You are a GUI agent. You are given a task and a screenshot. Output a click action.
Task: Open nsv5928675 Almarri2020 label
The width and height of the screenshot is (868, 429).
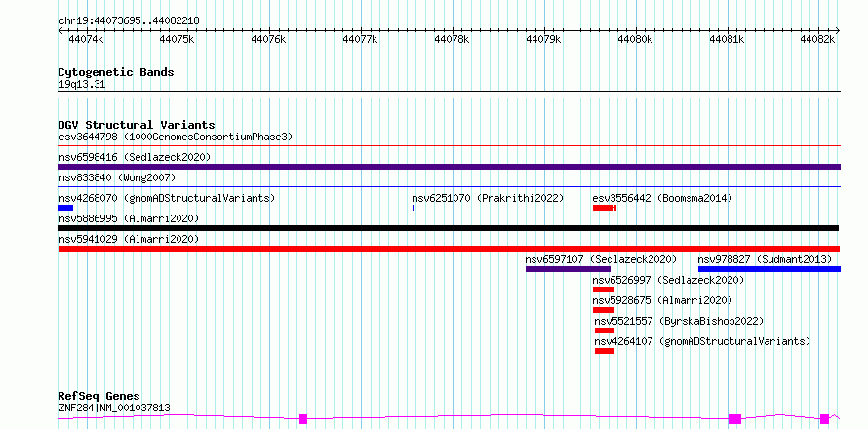click(662, 300)
